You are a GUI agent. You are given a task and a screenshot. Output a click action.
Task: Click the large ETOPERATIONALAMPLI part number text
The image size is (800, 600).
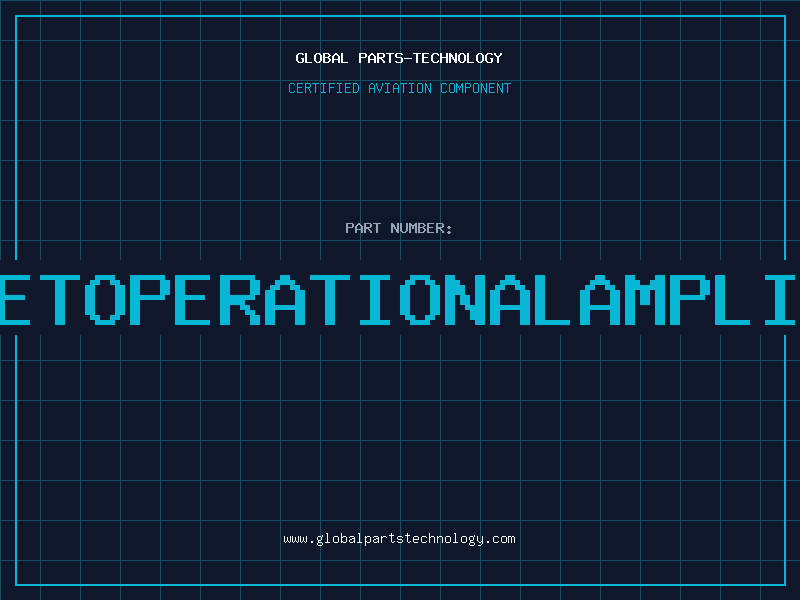pos(398,300)
